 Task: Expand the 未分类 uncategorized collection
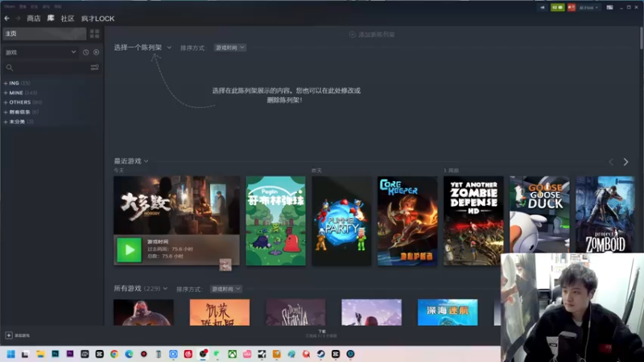tap(19, 121)
